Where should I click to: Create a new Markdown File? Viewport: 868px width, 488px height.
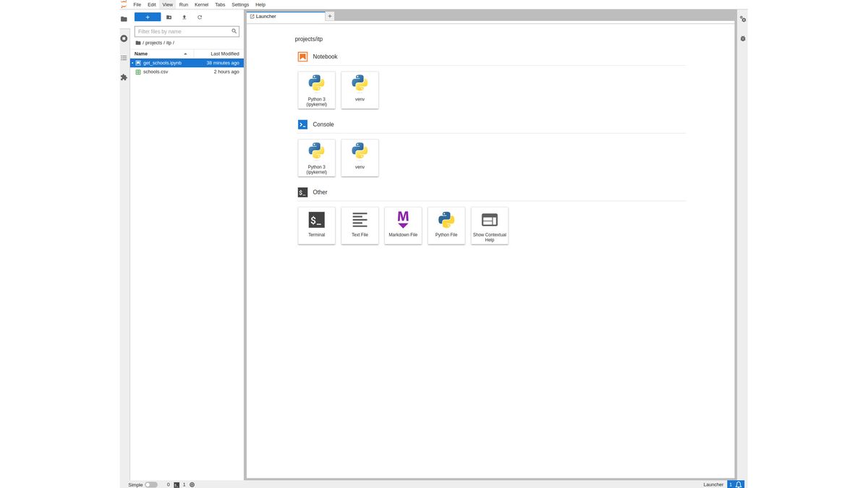click(403, 224)
